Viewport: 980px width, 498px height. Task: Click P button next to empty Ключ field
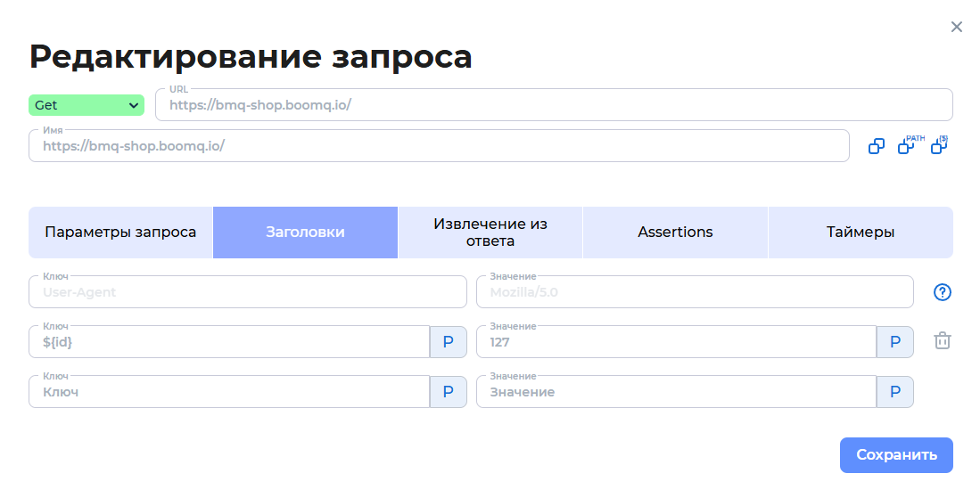pos(449,392)
